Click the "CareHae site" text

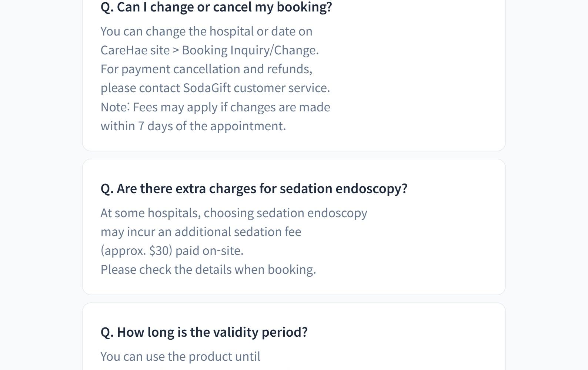pyautogui.click(x=135, y=50)
